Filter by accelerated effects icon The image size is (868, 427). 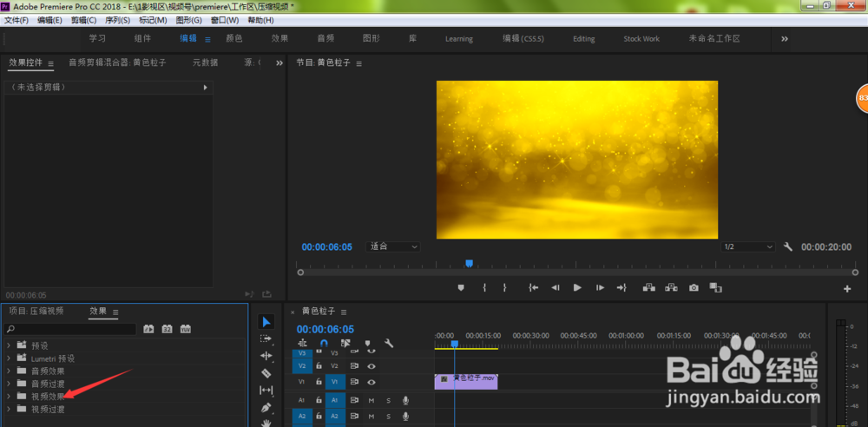pos(148,329)
